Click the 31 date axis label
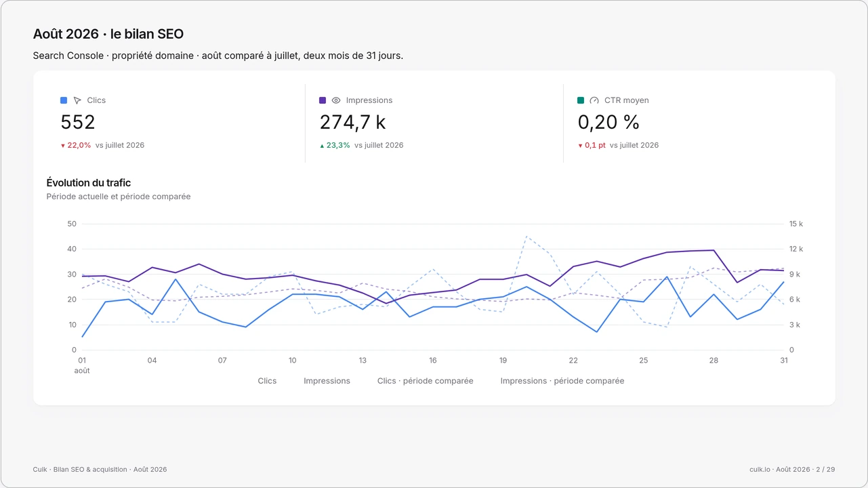This screenshot has height=488, width=868. click(x=784, y=361)
